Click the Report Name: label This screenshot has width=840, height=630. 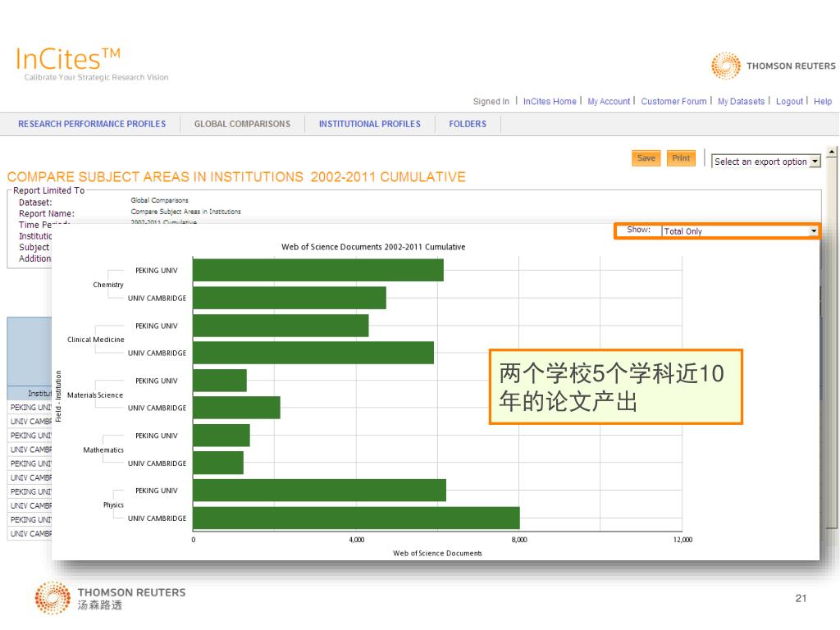(x=47, y=214)
